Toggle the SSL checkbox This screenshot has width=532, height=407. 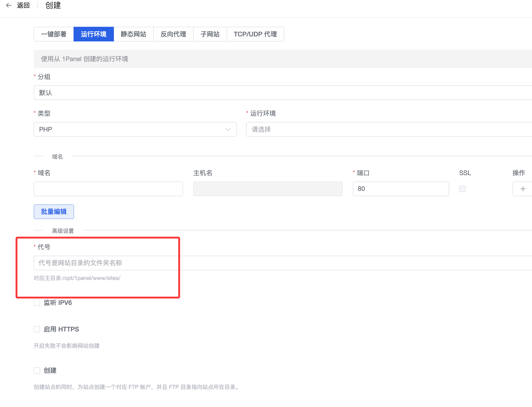click(x=462, y=189)
